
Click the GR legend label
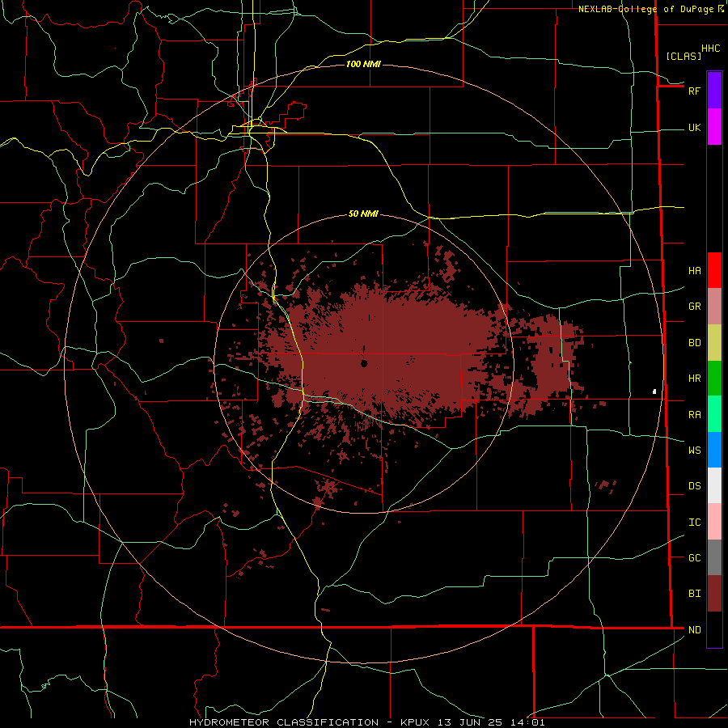click(694, 307)
